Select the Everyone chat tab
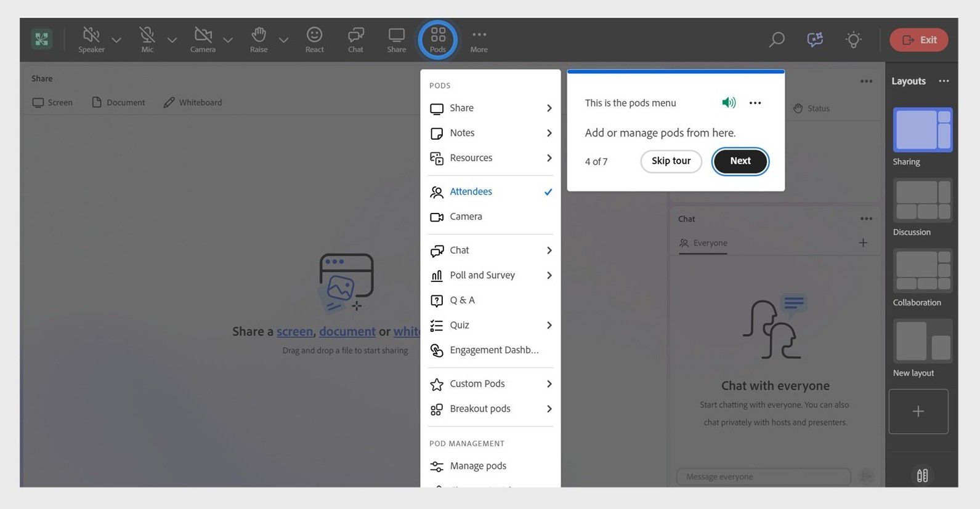The width and height of the screenshot is (980, 509). 703,243
